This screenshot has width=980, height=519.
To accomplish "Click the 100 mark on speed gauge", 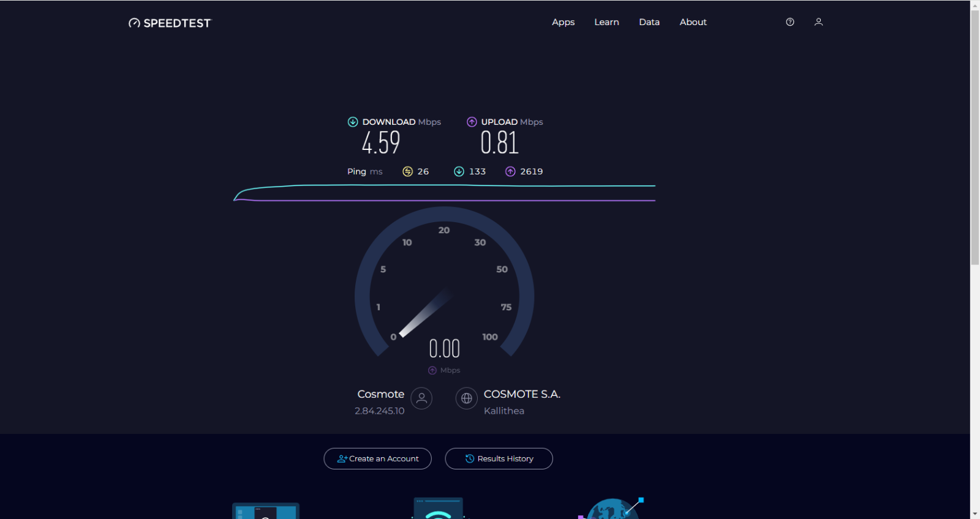I will coord(490,337).
